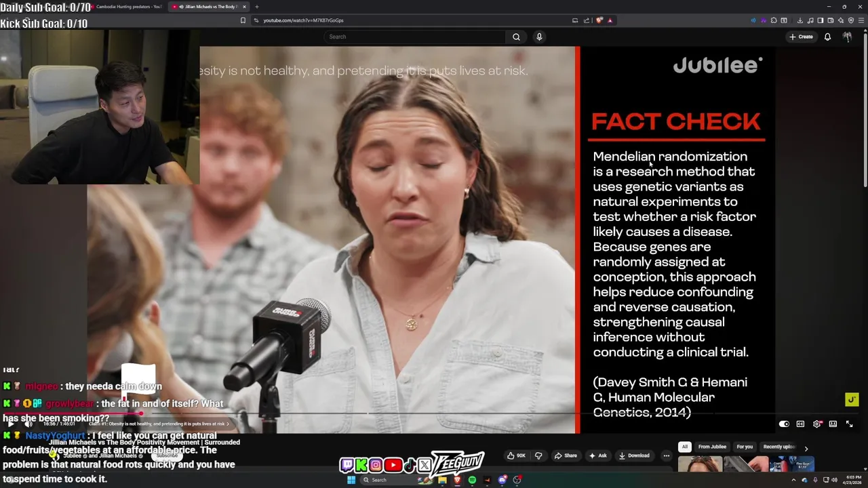868x488 pixels.
Task: Open File Explorer from taskbar
Action: [442, 480]
